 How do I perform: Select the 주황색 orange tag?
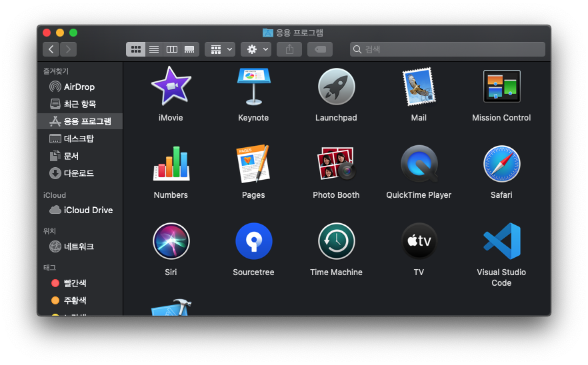point(80,300)
